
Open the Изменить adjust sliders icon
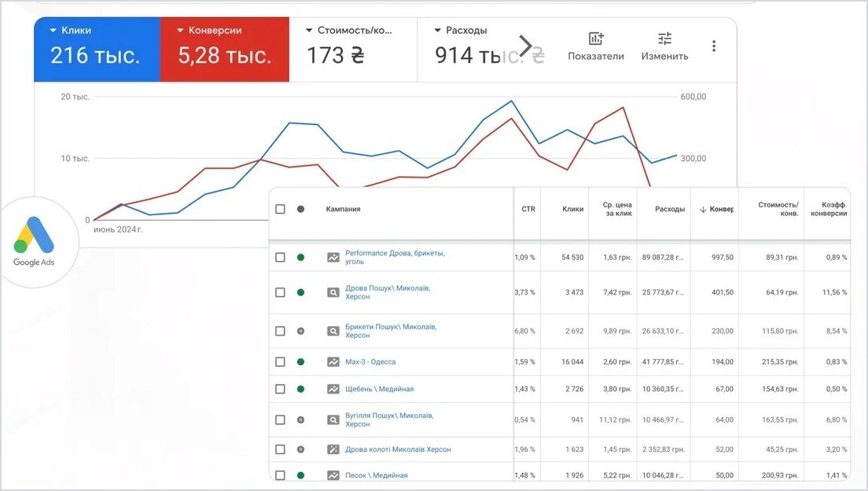[664, 38]
